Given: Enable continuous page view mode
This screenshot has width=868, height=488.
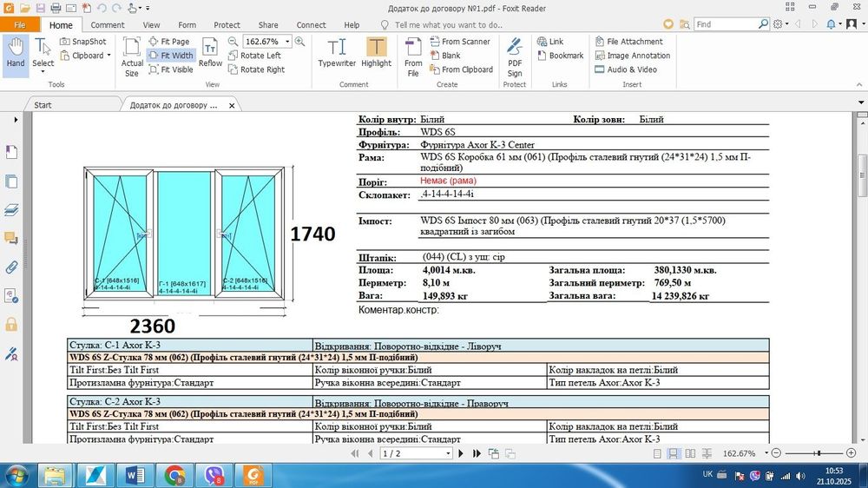Looking at the screenshot, I should coord(674,453).
